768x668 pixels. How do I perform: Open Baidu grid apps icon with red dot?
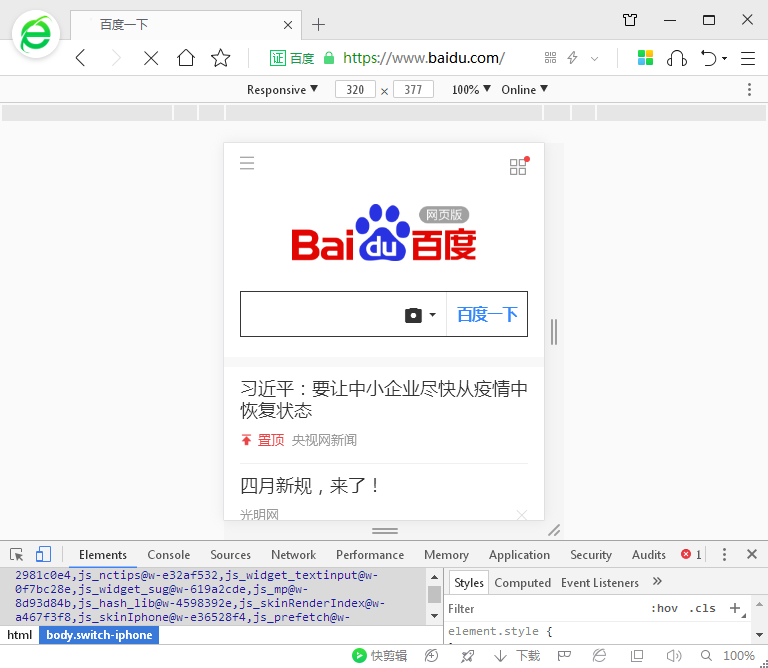(x=519, y=166)
